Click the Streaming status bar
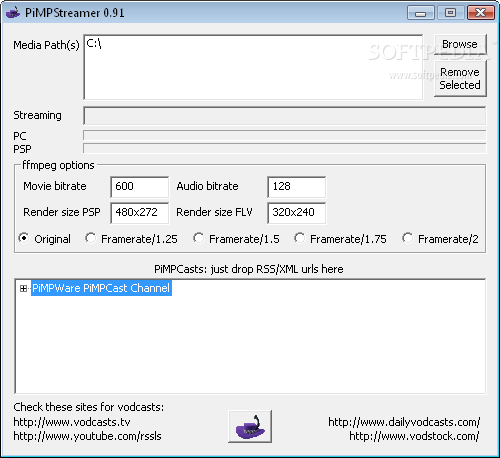Image resolution: width=500 pixels, height=458 pixels. coord(285,116)
